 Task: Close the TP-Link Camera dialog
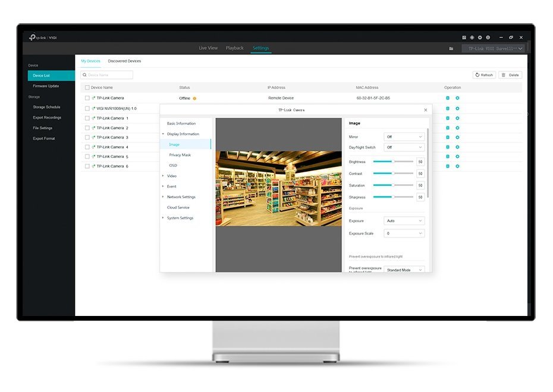coord(425,110)
